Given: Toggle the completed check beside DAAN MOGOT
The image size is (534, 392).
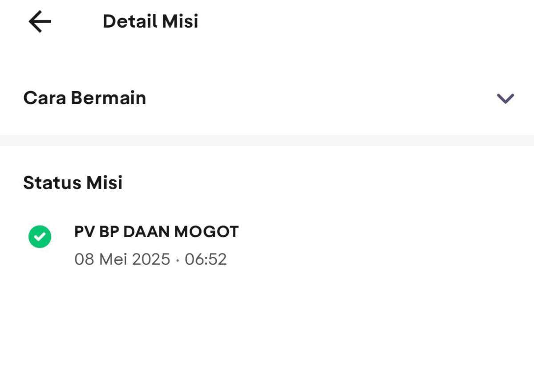Looking at the screenshot, I should pos(40,236).
